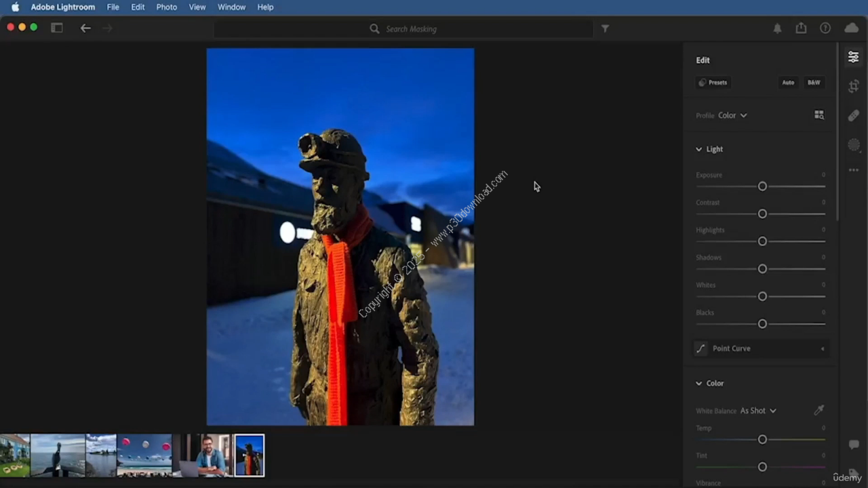Open the cloud sync status icon

(x=851, y=28)
